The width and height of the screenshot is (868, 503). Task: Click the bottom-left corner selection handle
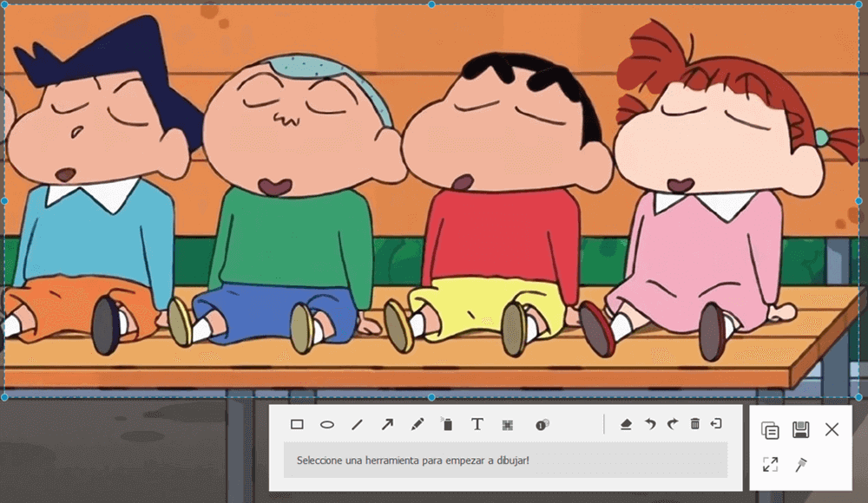[4, 397]
